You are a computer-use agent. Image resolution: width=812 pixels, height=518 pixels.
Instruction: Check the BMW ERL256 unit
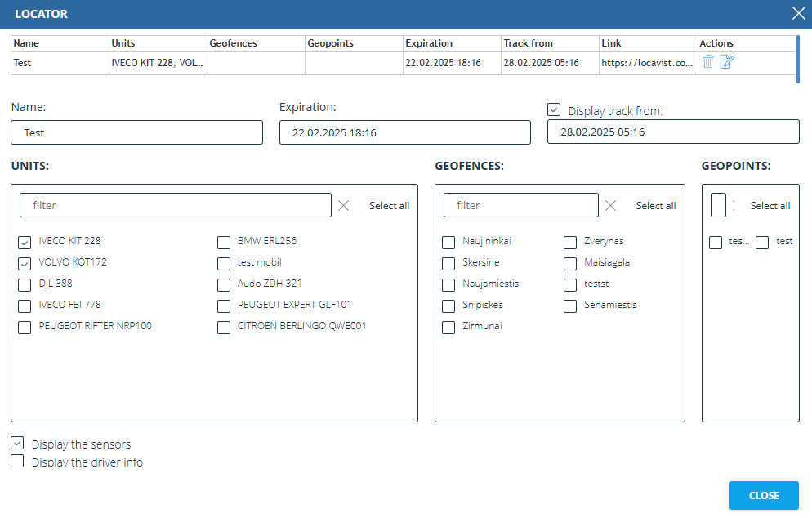tap(224, 242)
